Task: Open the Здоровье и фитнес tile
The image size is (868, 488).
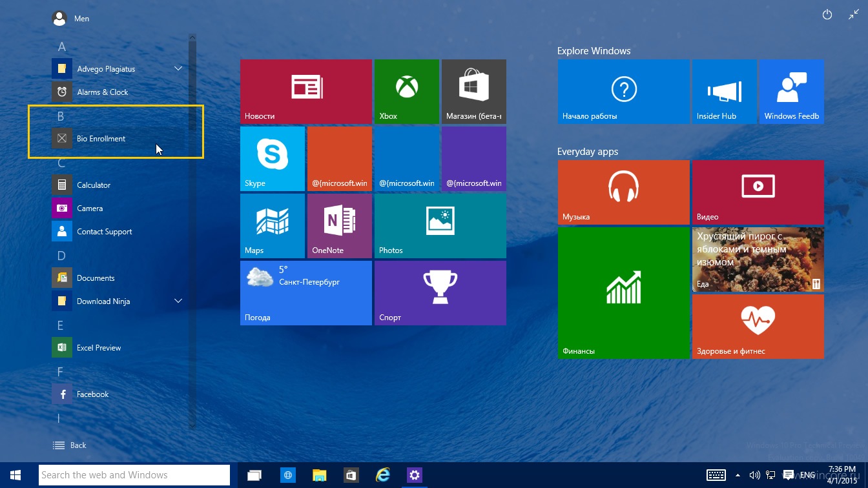Action: click(x=758, y=327)
